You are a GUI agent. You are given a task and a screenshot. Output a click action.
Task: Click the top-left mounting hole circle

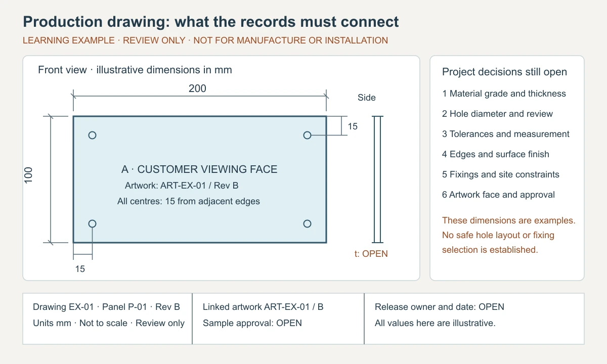(92, 135)
